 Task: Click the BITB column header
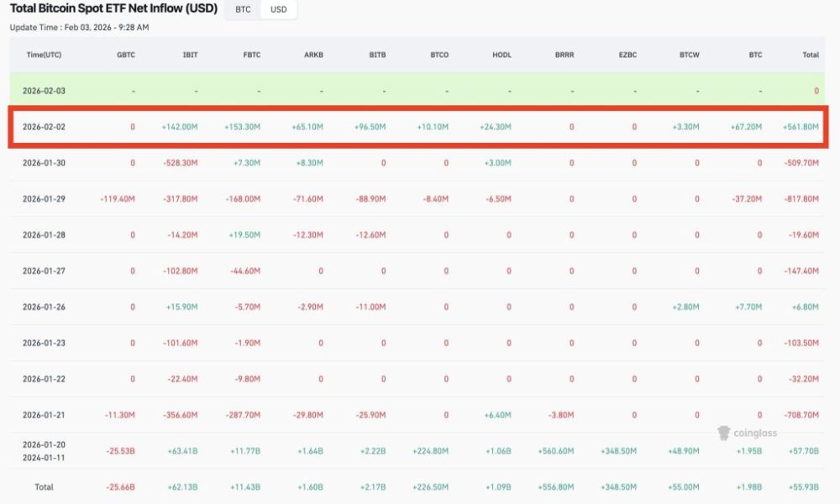click(376, 54)
